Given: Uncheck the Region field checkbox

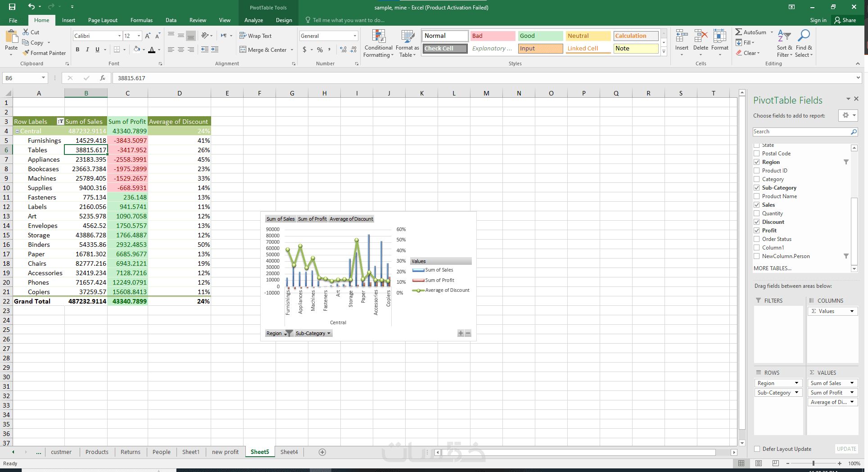Looking at the screenshot, I should click(757, 162).
